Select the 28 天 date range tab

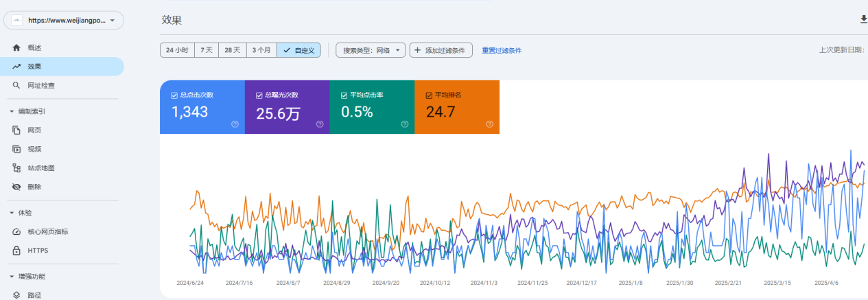tap(233, 50)
